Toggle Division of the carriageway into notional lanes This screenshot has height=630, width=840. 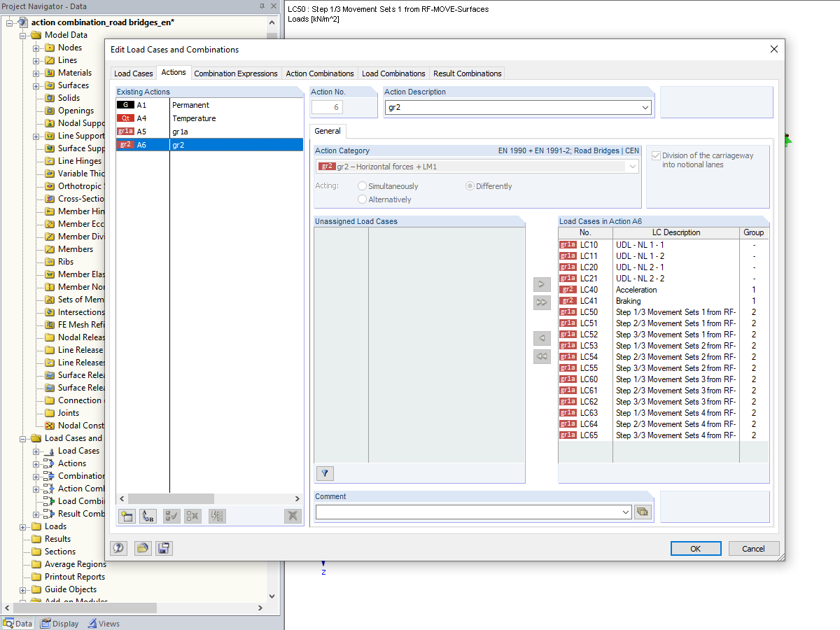(656, 155)
